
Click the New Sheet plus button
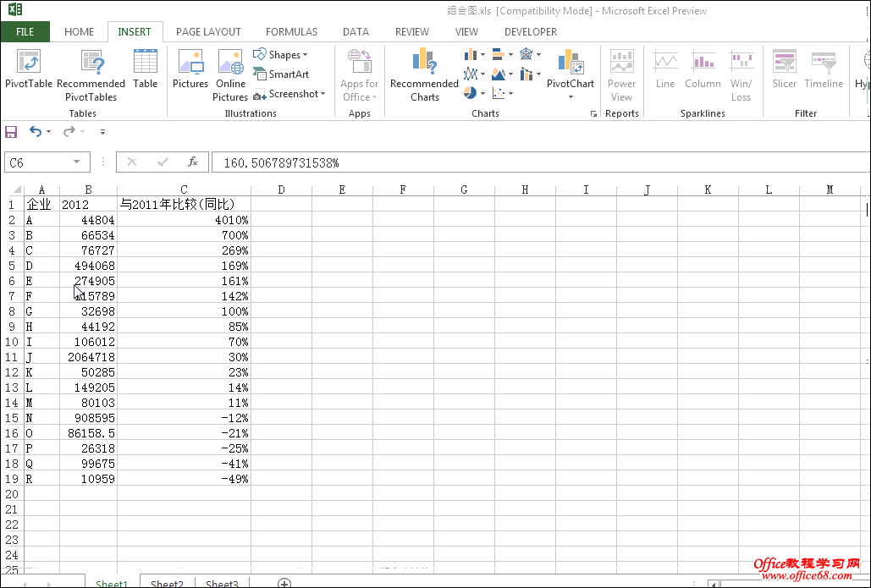tap(284, 581)
